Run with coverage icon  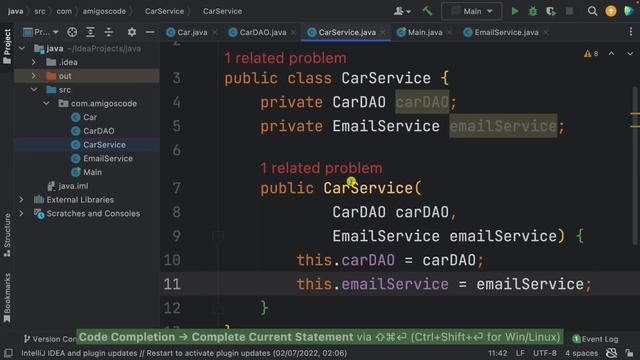tap(551, 11)
